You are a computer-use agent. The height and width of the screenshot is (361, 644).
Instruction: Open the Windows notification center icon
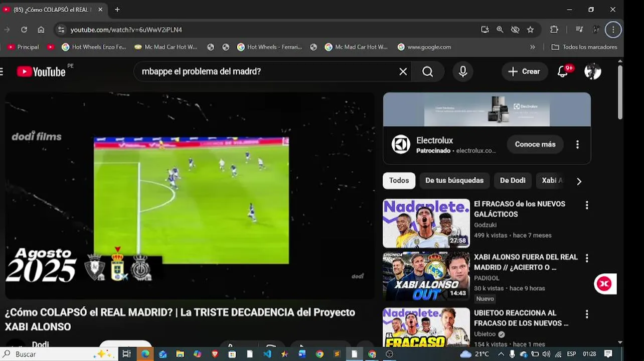pyautogui.click(x=608, y=354)
